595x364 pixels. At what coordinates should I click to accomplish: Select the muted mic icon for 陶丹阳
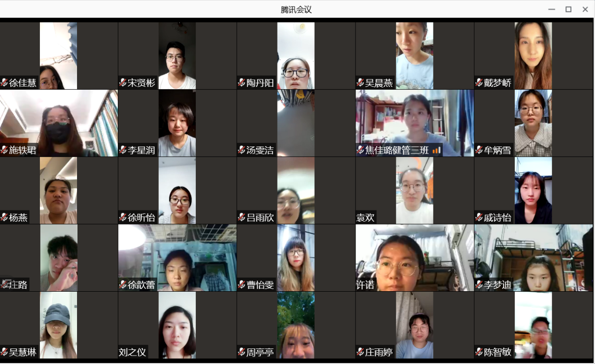point(242,83)
